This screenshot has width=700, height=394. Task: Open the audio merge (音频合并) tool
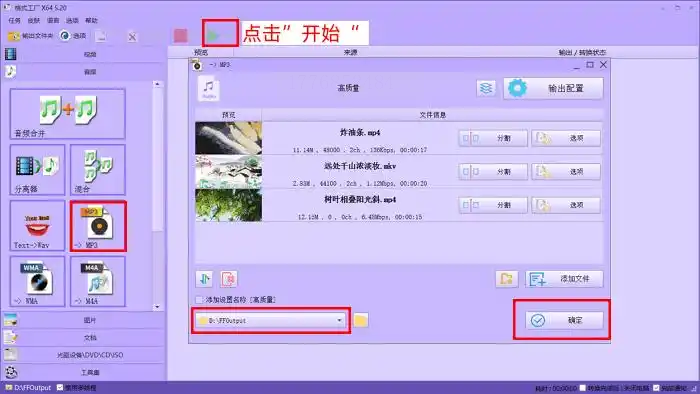pos(67,114)
